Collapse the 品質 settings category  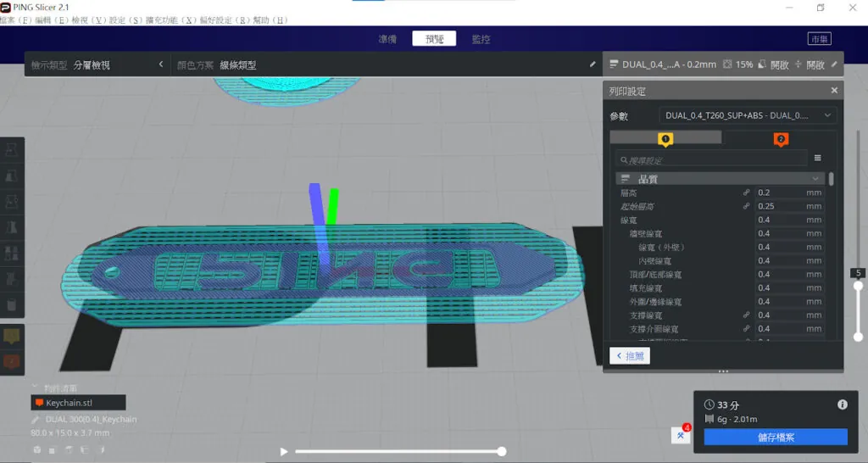(719, 179)
